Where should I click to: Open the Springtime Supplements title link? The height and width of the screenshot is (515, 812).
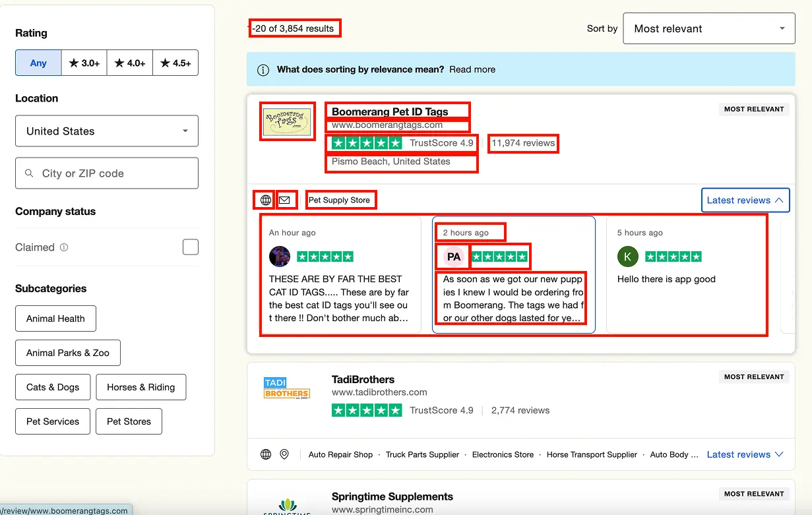coord(392,497)
